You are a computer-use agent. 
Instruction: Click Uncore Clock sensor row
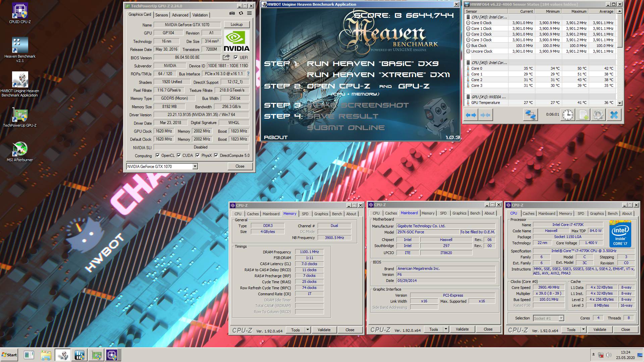[x=541, y=51]
